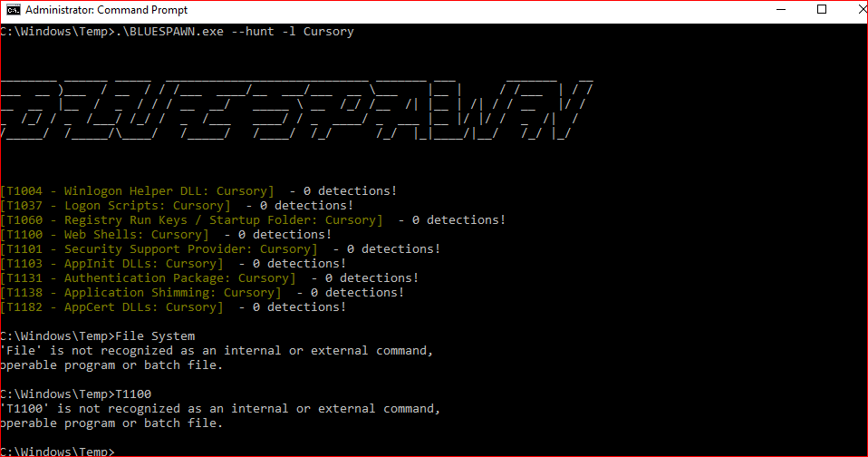Select the T1060 Registry Run Keys line

pyautogui.click(x=253, y=220)
